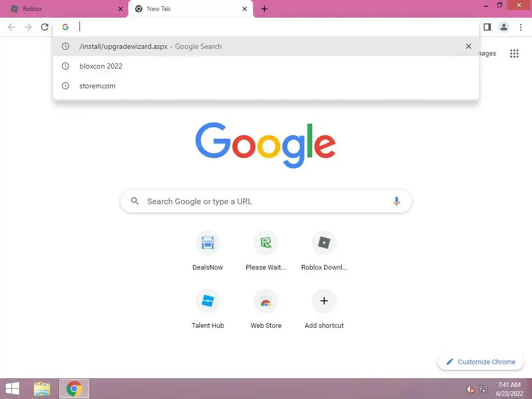Open the taskbar clock showing 7:41 AM
The height and width of the screenshot is (399, 532).
tap(509, 389)
